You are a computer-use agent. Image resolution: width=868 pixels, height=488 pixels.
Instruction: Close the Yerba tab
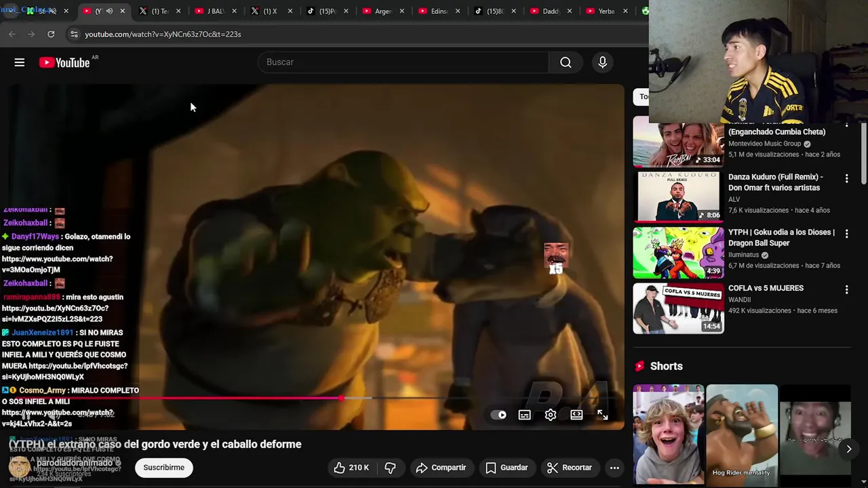[x=625, y=11]
